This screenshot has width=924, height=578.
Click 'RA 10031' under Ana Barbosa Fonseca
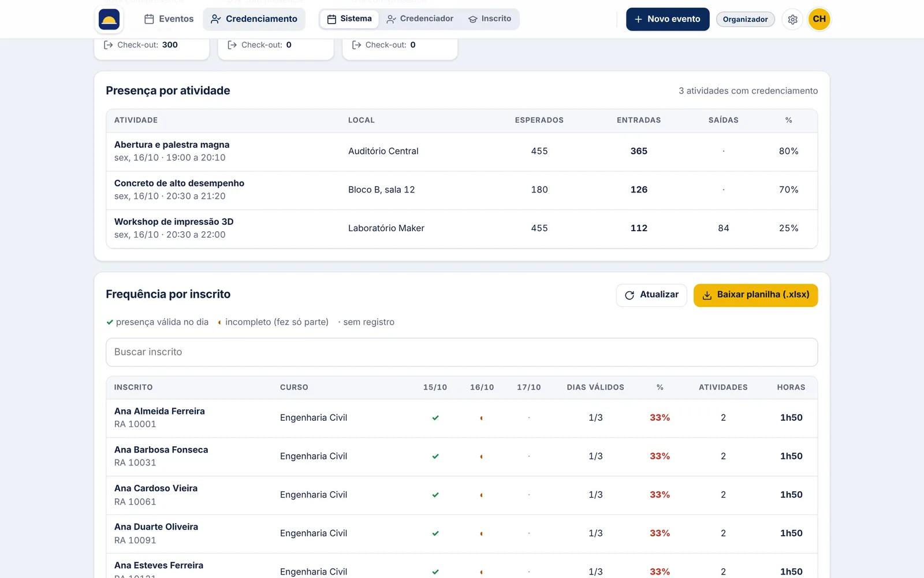135,462
